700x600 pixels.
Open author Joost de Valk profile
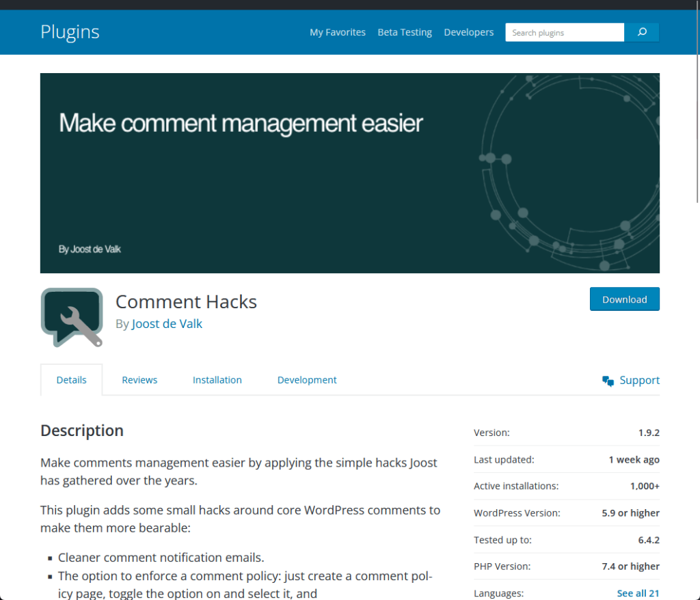[x=167, y=324]
